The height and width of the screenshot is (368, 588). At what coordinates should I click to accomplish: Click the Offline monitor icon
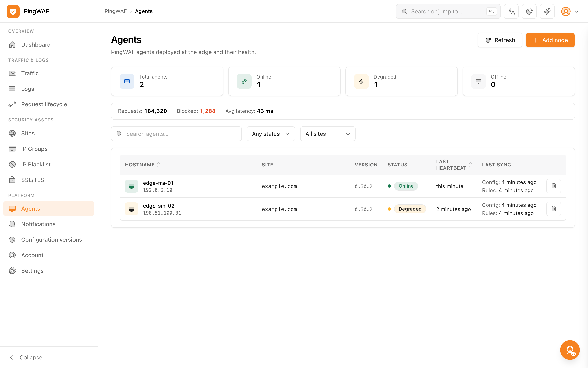pyautogui.click(x=478, y=81)
